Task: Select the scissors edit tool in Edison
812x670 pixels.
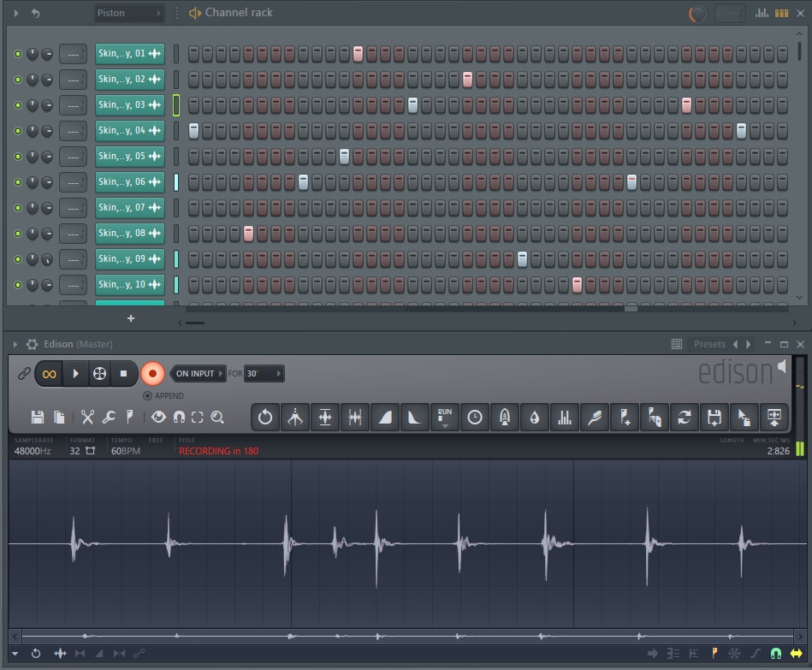Action: click(87, 418)
